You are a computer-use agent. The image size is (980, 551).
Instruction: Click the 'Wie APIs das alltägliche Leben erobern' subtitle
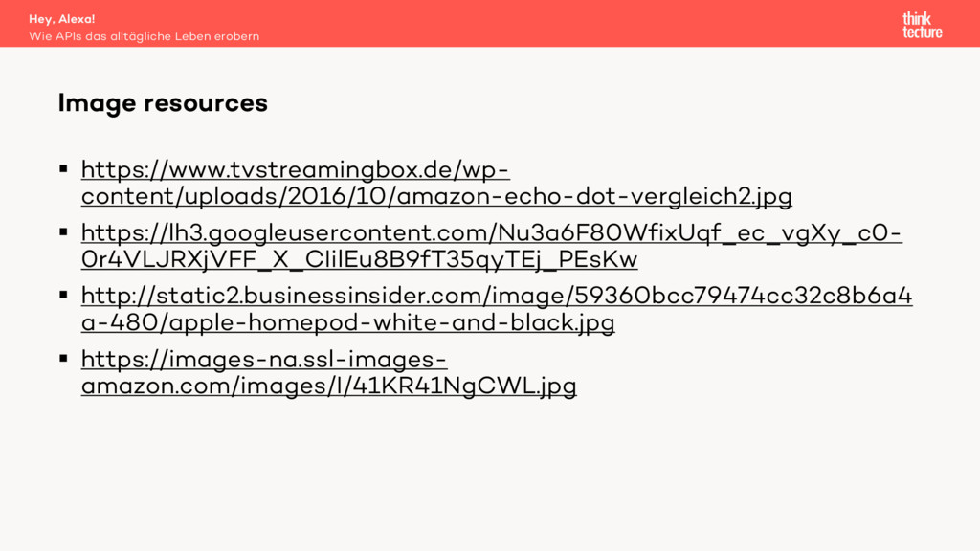pos(145,36)
